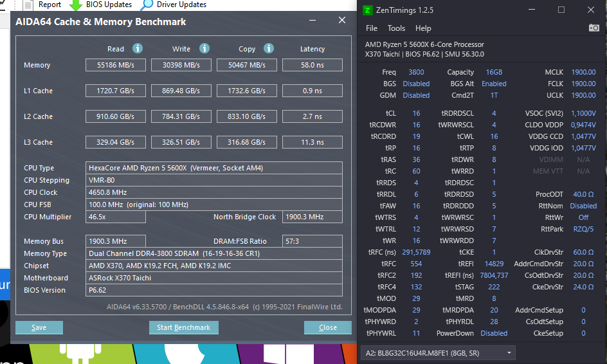Select the Memory Write value 30398 MB/s
607x364 pixels.
(181, 65)
